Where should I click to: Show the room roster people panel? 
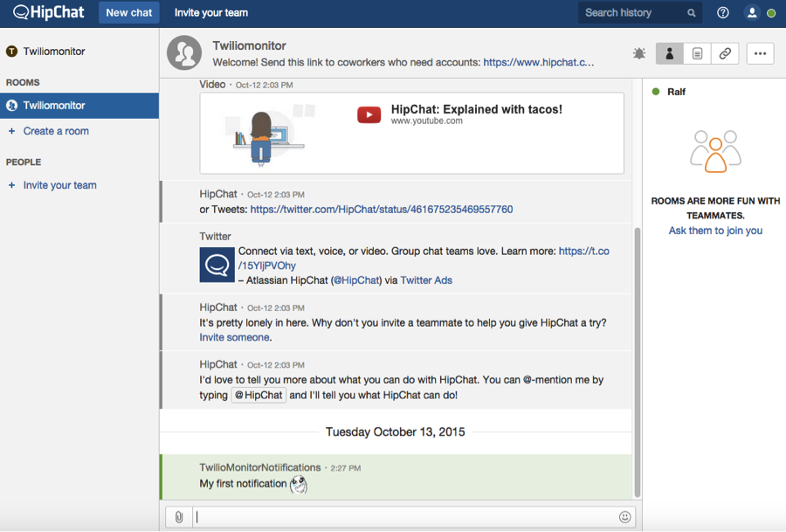pyautogui.click(x=669, y=53)
